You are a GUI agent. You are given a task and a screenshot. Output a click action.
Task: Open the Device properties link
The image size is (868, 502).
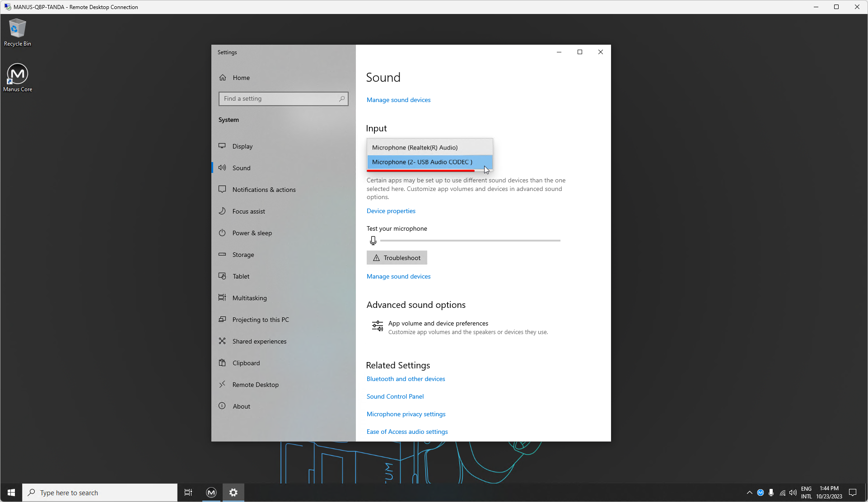(391, 211)
